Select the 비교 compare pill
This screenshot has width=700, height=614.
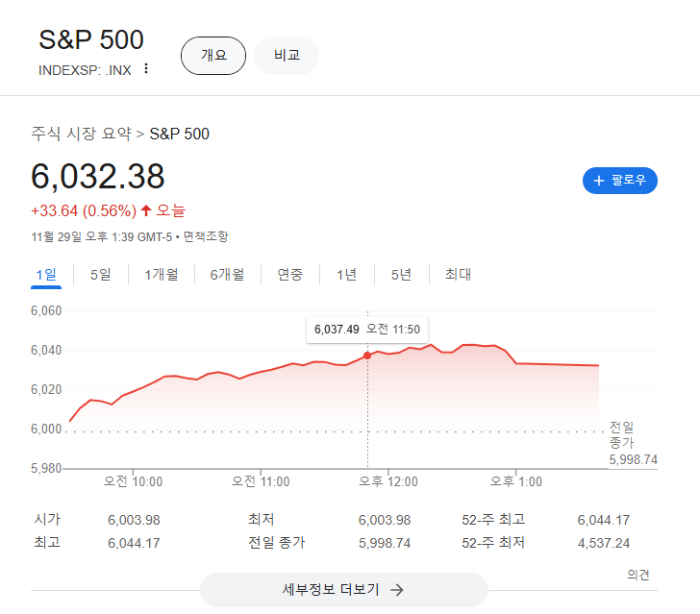click(287, 56)
